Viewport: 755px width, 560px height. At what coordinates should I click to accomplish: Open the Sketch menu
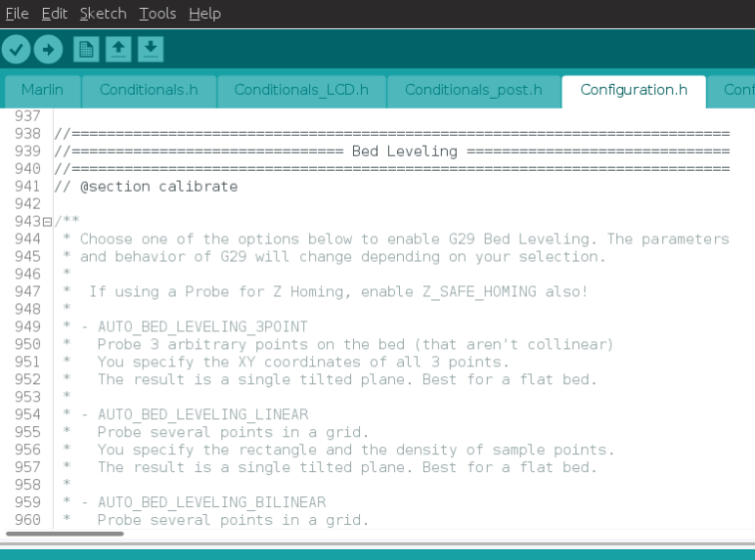tap(103, 14)
